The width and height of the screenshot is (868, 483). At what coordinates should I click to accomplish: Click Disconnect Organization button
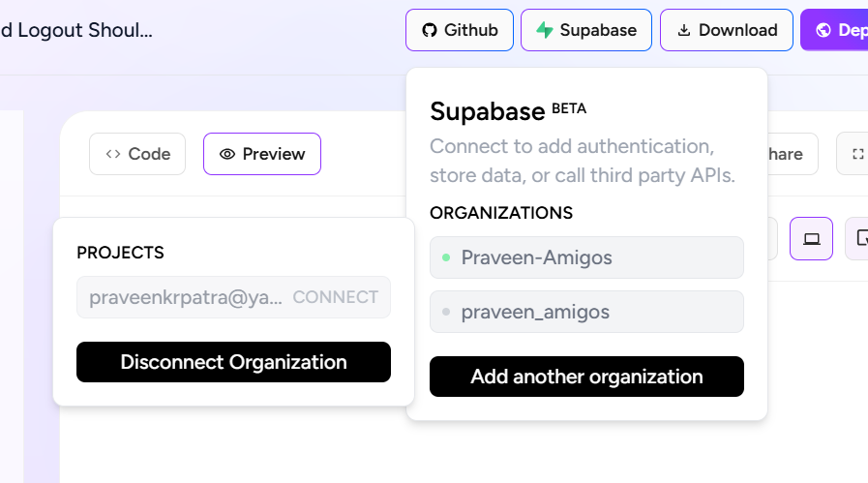coord(233,362)
